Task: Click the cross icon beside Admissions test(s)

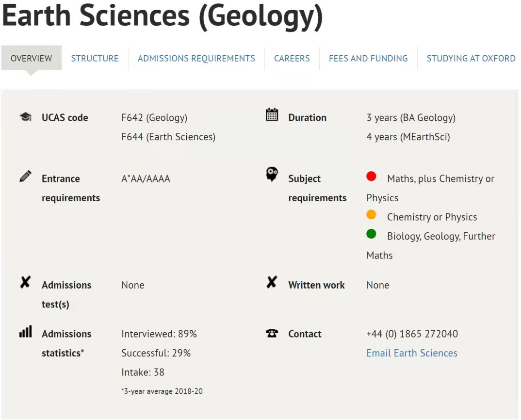Action: (x=26, y=282)
